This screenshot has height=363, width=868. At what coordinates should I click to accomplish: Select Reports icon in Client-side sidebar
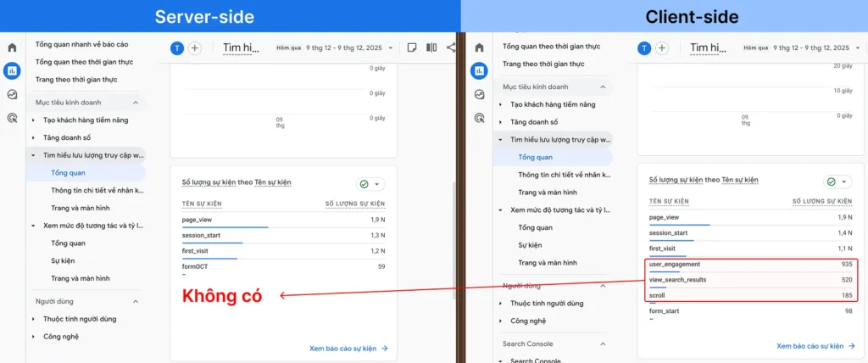point(480,71)
